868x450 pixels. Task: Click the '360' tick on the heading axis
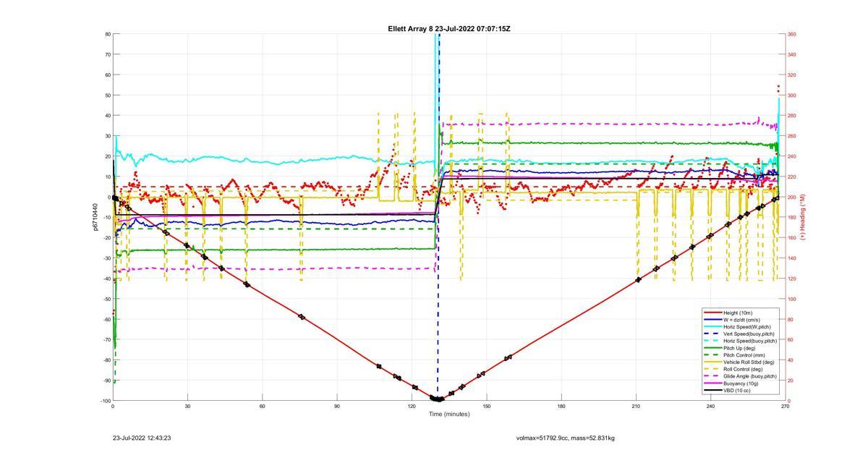(x=792, y=34)
